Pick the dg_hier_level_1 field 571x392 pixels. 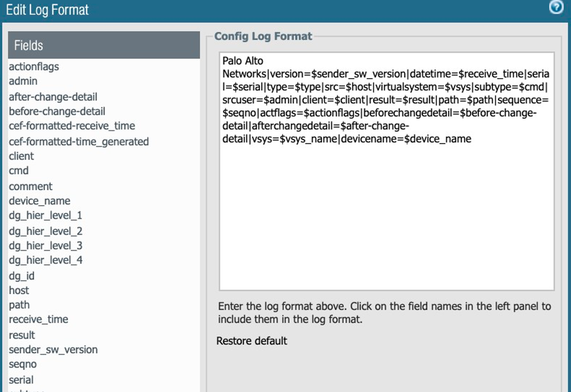(46, 216)
